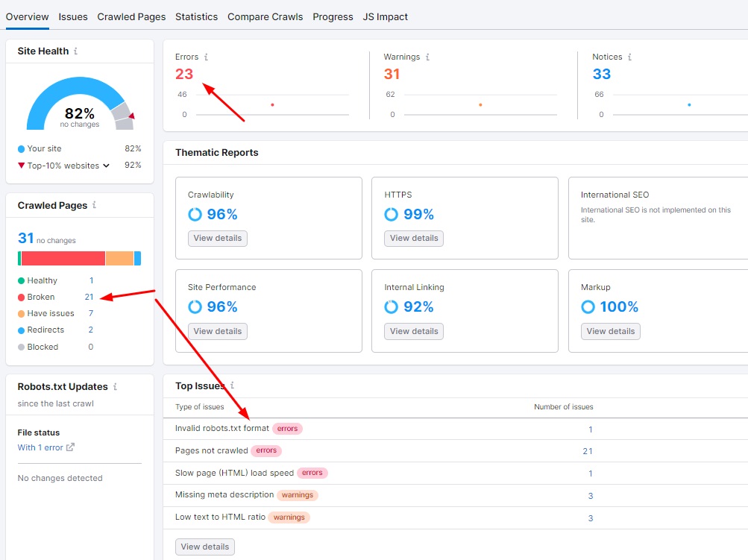748x560 pixels.
Task: Toggle the Broken legend entry
Action: point(40,297)
